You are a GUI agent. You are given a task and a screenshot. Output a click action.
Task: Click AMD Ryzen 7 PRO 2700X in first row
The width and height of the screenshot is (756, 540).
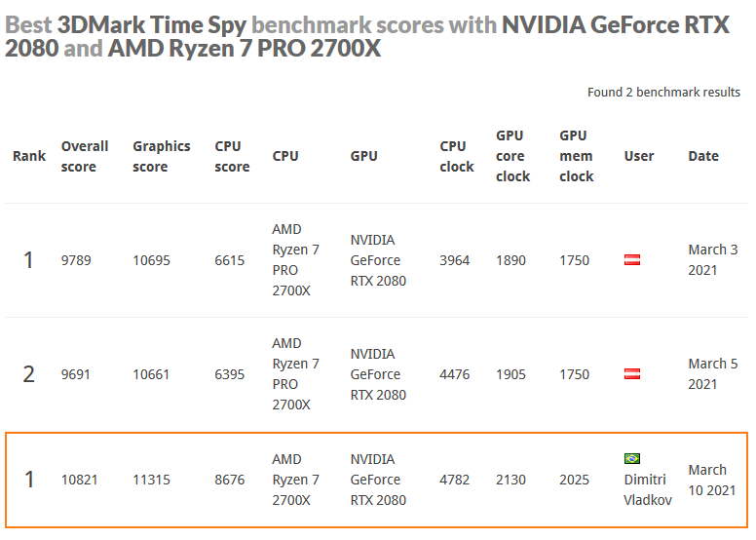[295, 260]
